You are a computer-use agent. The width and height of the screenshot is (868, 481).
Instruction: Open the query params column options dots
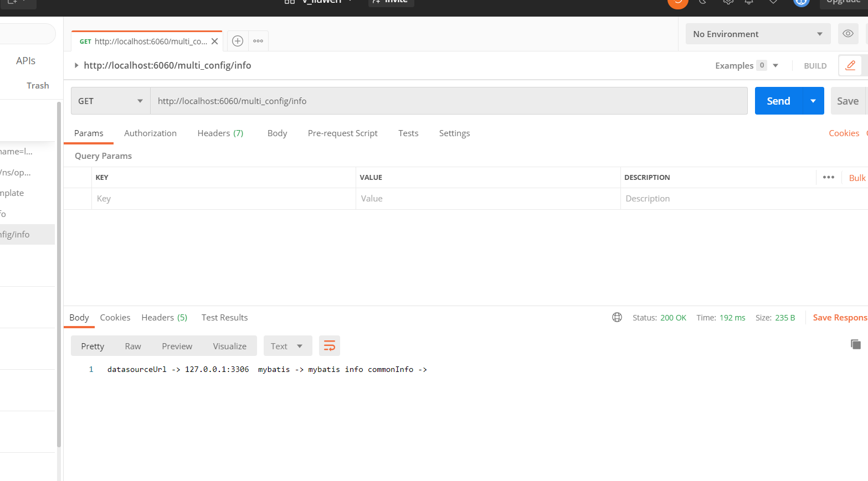click(x=829, y=177)
